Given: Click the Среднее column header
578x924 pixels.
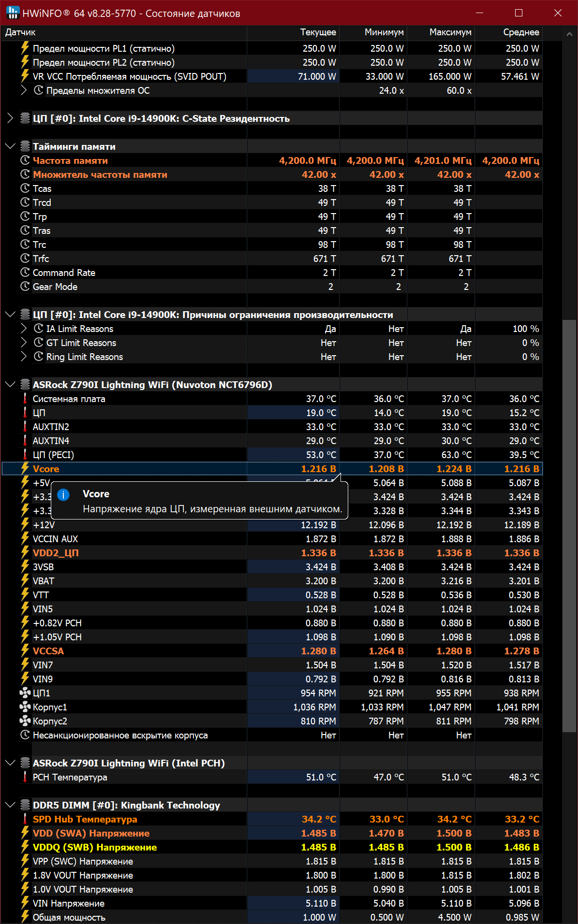Looking at the screenshot, I should pyautogui.click(x=509, y=32).
